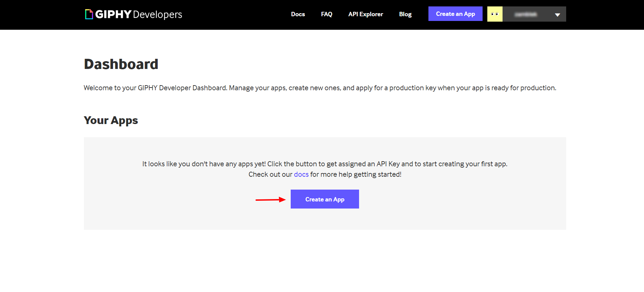The image size is (644, 292).
Task: Follow the docs link in Your Apps panel
Action: point(301,174)
